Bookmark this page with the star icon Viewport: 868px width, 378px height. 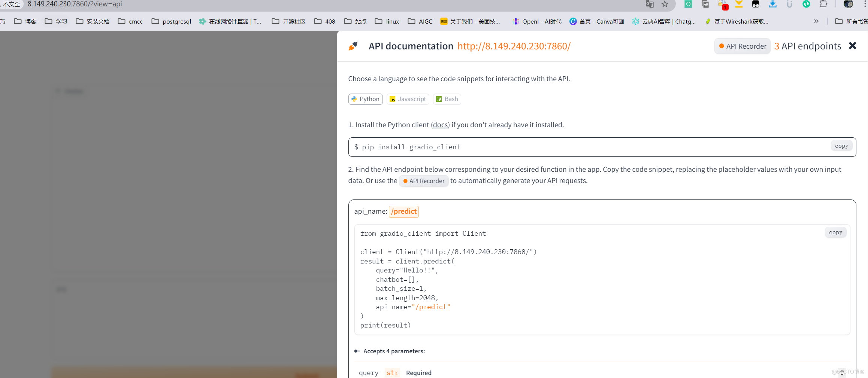(665, 4)
